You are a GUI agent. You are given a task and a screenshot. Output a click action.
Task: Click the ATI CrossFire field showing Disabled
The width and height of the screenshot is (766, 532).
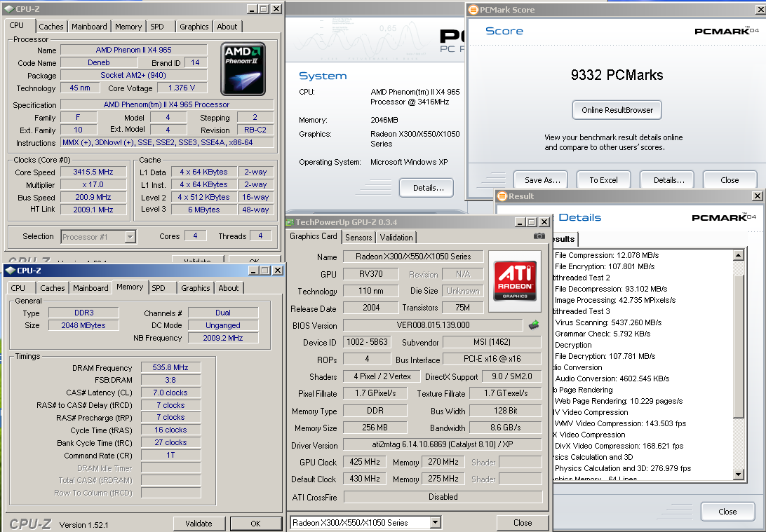point(443,497)
